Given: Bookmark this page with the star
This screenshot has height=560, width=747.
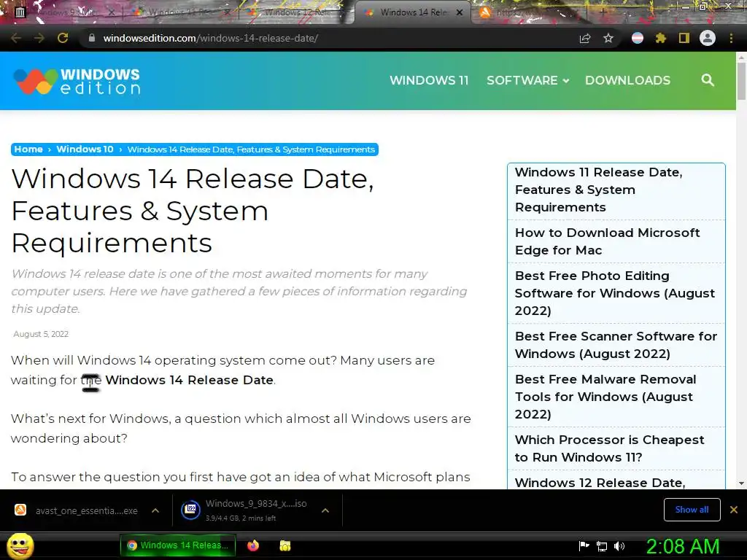Looking at the screenshot, I should 608,38.
